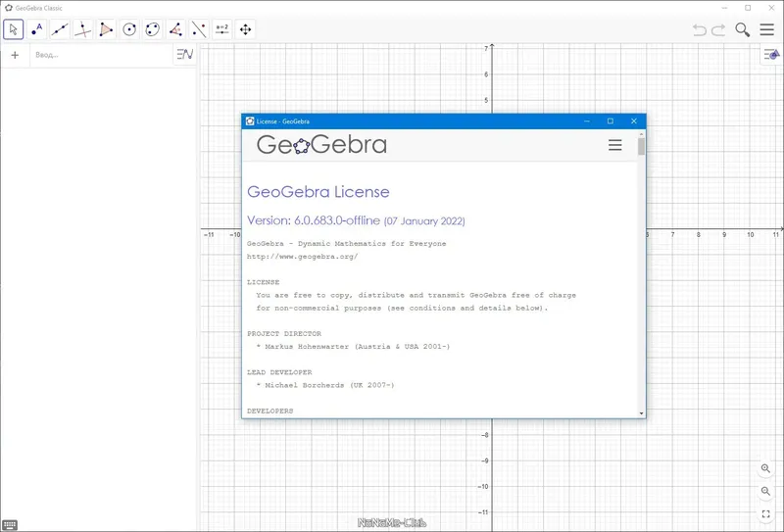This screenshot has height=532, width=784.
Task: Select Circle with Center tool
Action: [x=129, y=29]
